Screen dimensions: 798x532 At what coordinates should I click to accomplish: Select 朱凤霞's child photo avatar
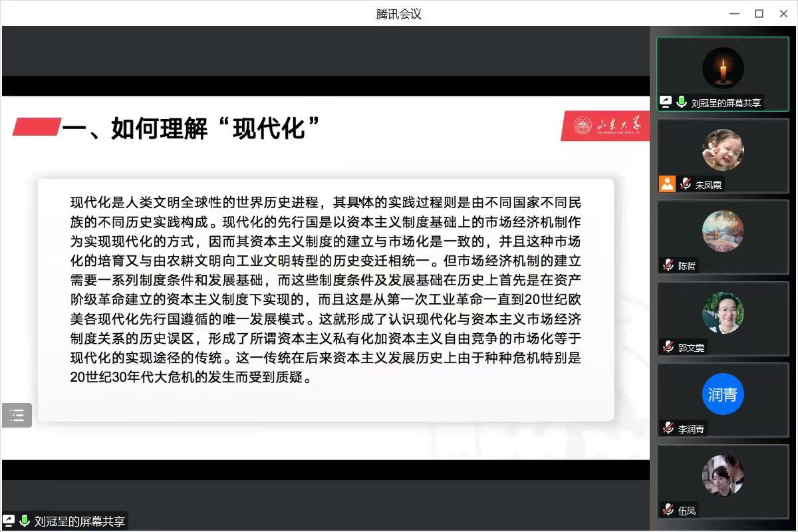tap(723, 150)
